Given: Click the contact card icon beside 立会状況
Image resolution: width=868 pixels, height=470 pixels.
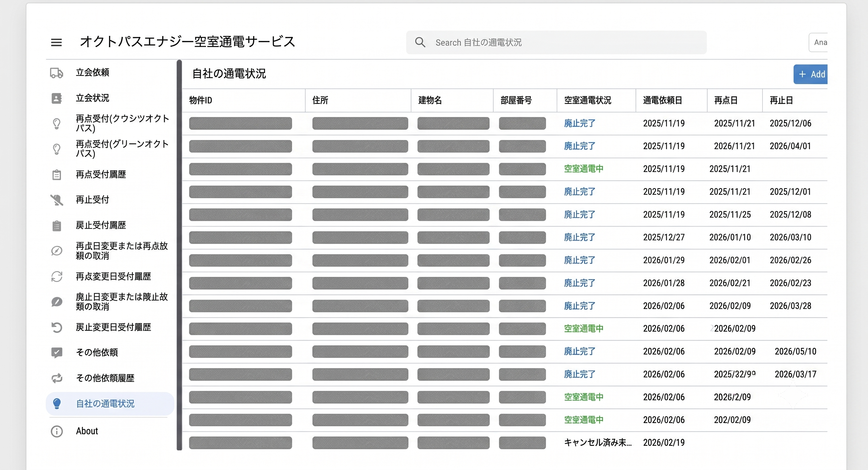Looking at the screenshot, I should point(57,98).
